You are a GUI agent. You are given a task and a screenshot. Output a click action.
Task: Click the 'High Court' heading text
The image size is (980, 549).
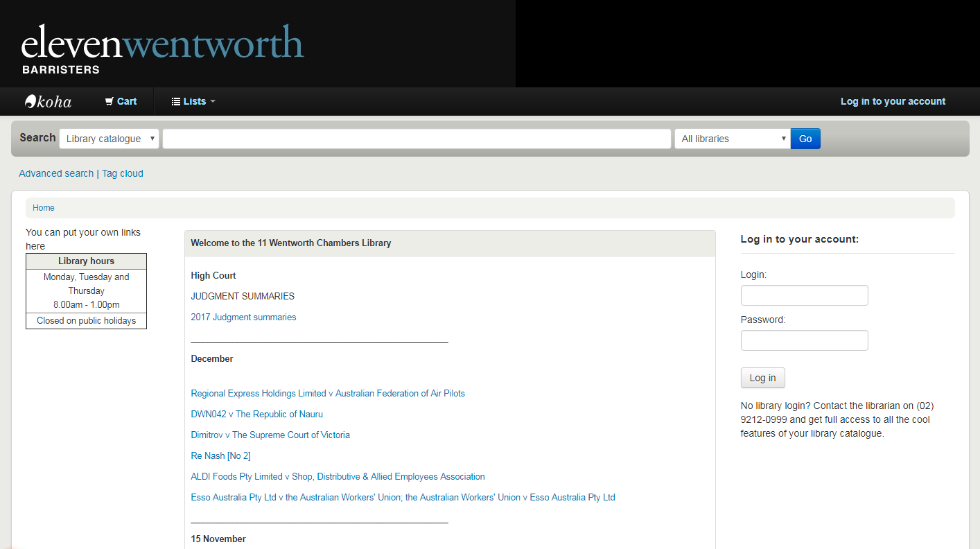(213, 276)
